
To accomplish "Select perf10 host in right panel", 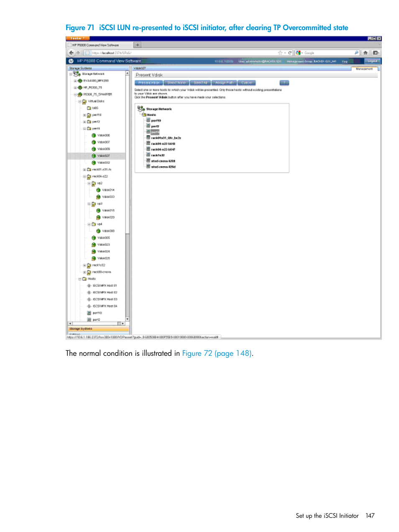I will (156, 121).
